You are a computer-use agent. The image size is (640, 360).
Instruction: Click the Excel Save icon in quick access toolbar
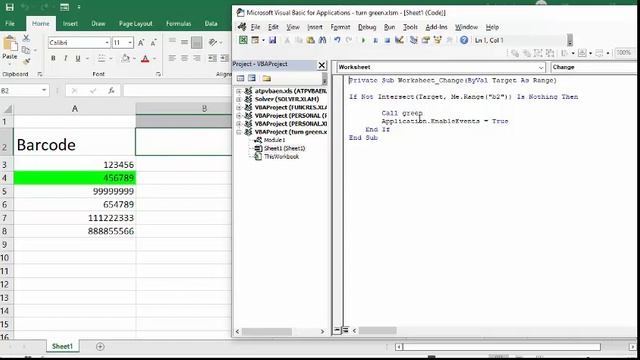9,7
